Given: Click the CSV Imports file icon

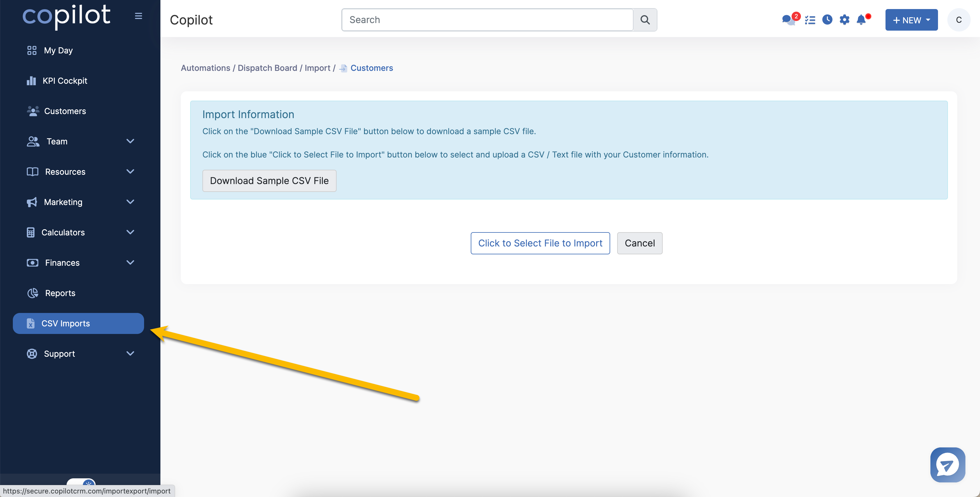Looking at the screenshot, I should [31, 323].
